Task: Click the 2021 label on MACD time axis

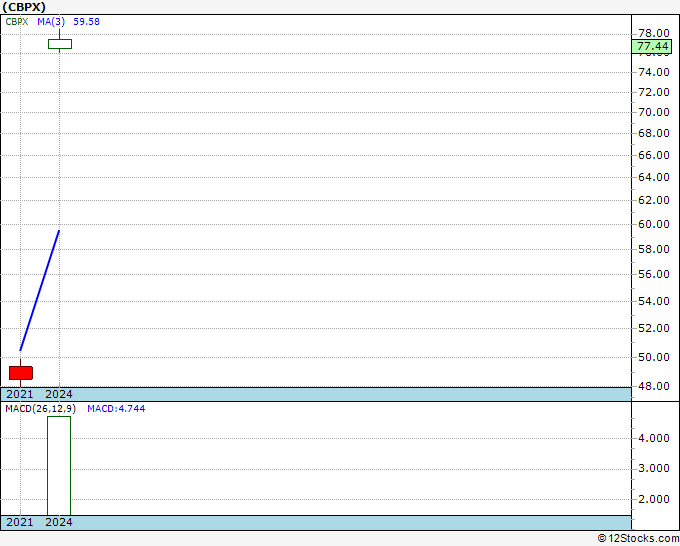Action: [20, 522]
